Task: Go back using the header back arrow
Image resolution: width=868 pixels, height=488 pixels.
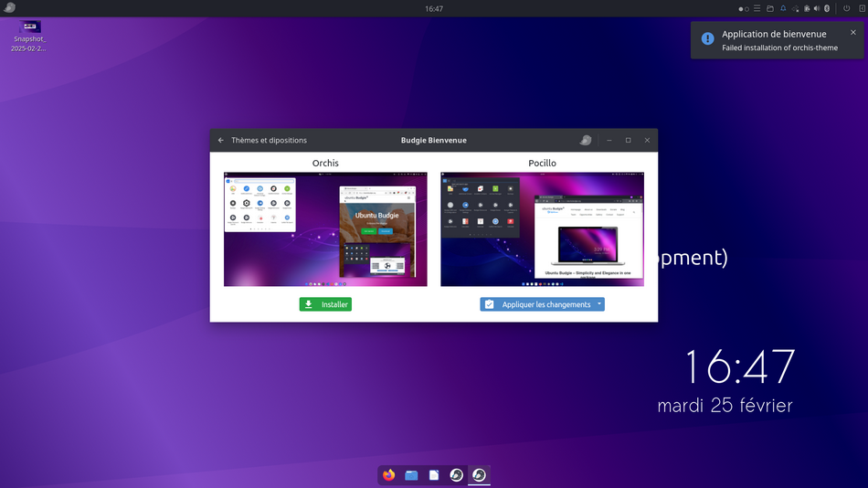Action: click(x=221, y=140)
